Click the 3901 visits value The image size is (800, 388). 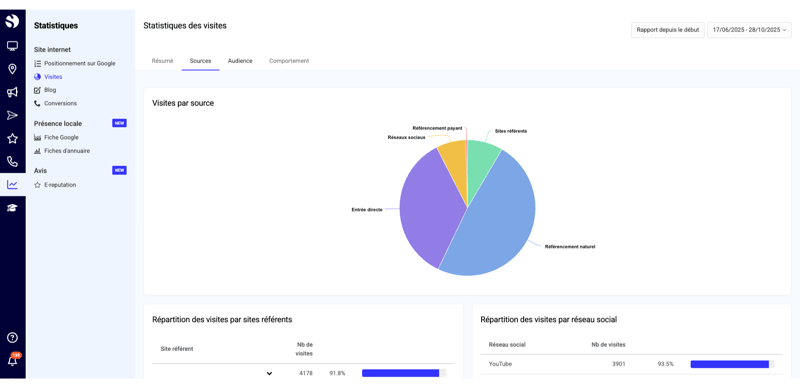pyautogui.click(x=618, y=364)
